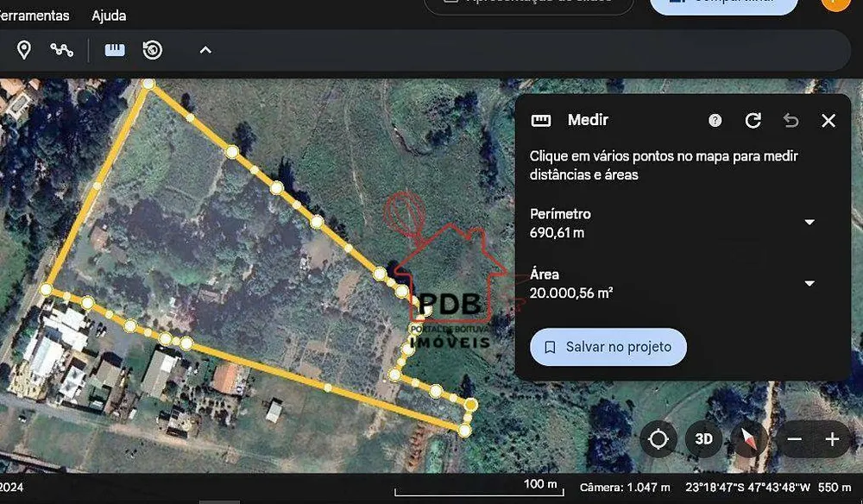Zoom in with the plus button
The width and height of the screenshot is (863, 504).
point(832,439)
